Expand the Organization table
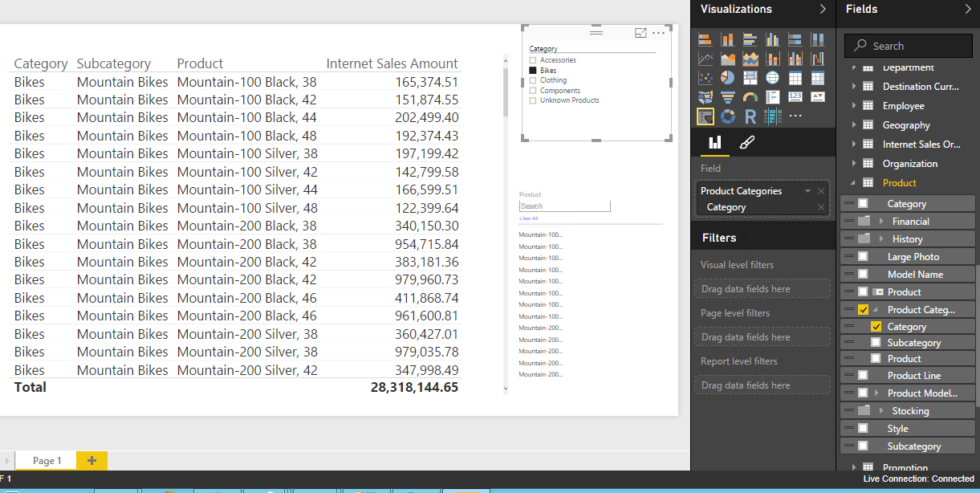Viewport: 980px width, 493px height. [853, 164]
